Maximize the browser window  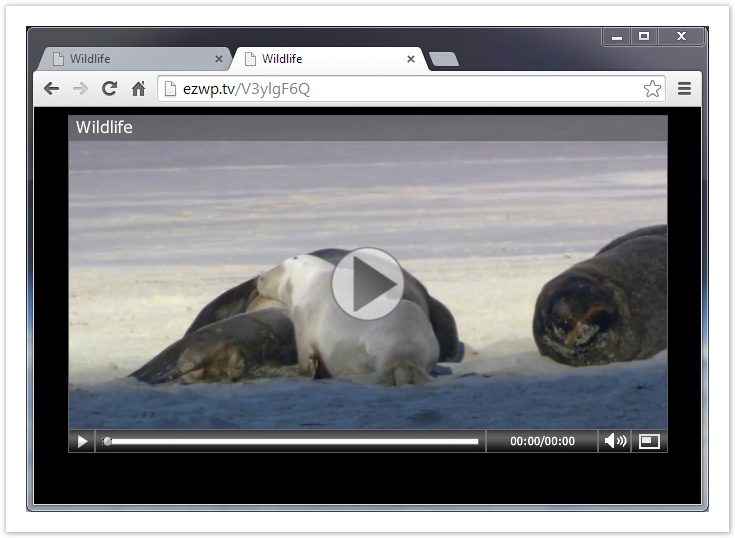(644, 37)
